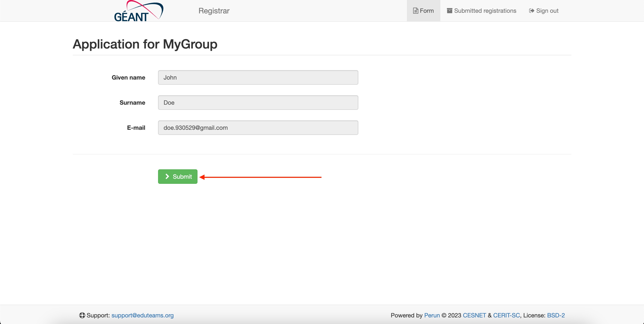The image size is (644, 324).
Task: Click the GÉANT logo
Action: tap(139, 11)
